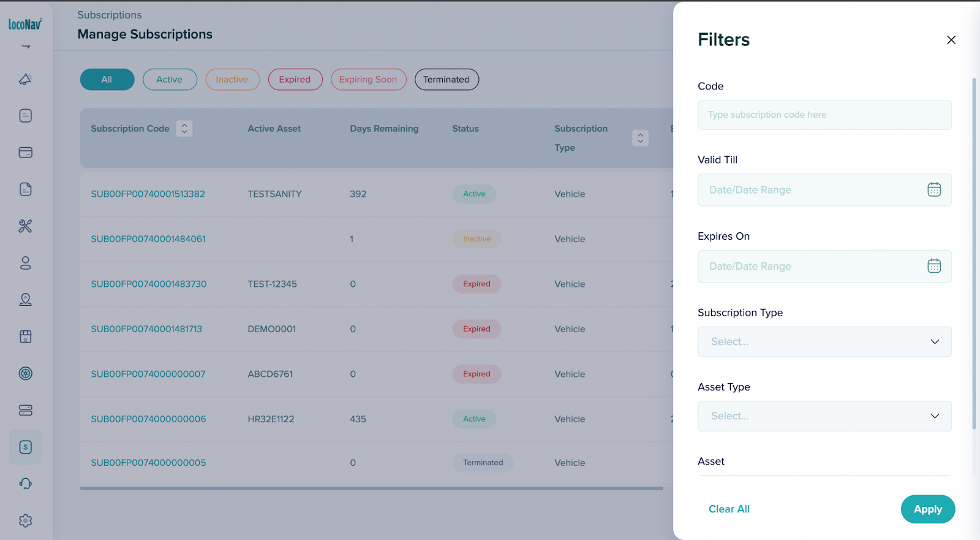The width and height of the screenshot is (980, 540).
Task: Select the Expiring Soon filter tab
Action: (368, 80)
